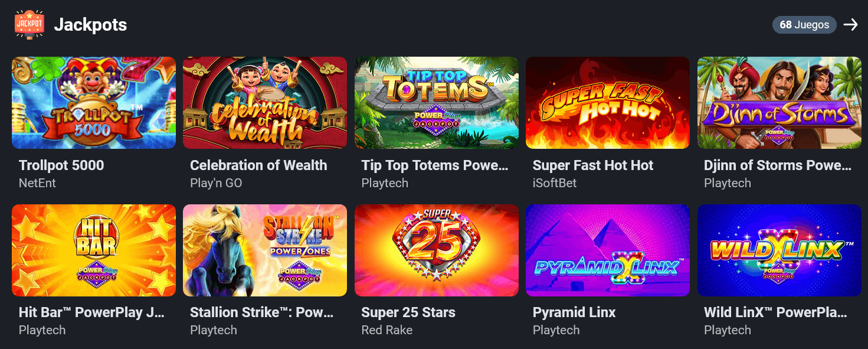This screenshot has width=868, height=349.
Task: Open the Trollpot 5000 game thumbnail
Action: tap(94, 103)
